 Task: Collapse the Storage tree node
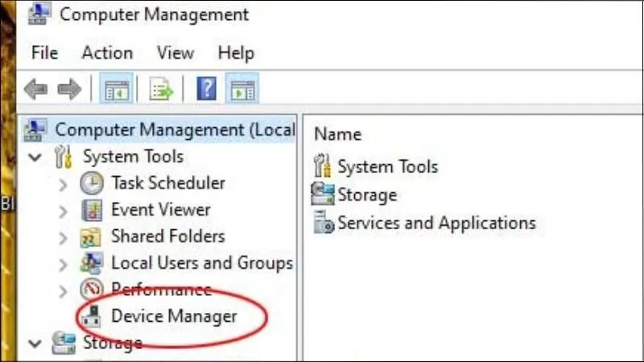pyautogui.click(x=35, y=343)
